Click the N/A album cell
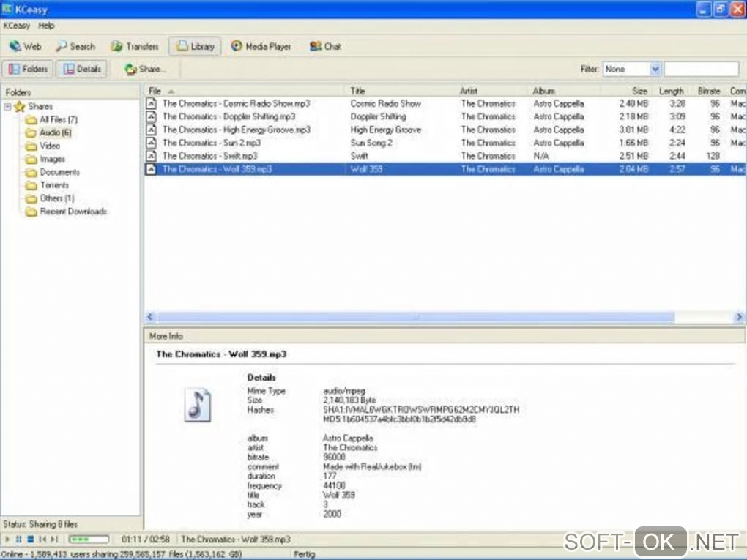Viewport: 747px width, 560px height. point(540,156)
